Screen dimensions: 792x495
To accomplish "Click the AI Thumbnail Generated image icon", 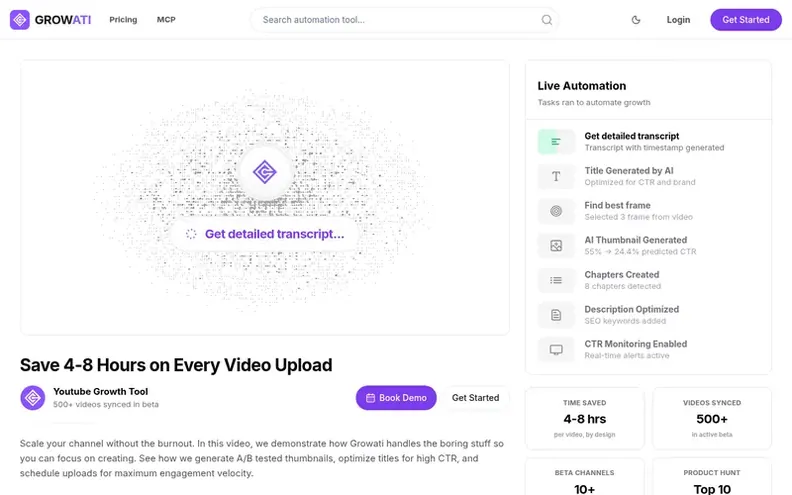I will [x=556, y=246].
